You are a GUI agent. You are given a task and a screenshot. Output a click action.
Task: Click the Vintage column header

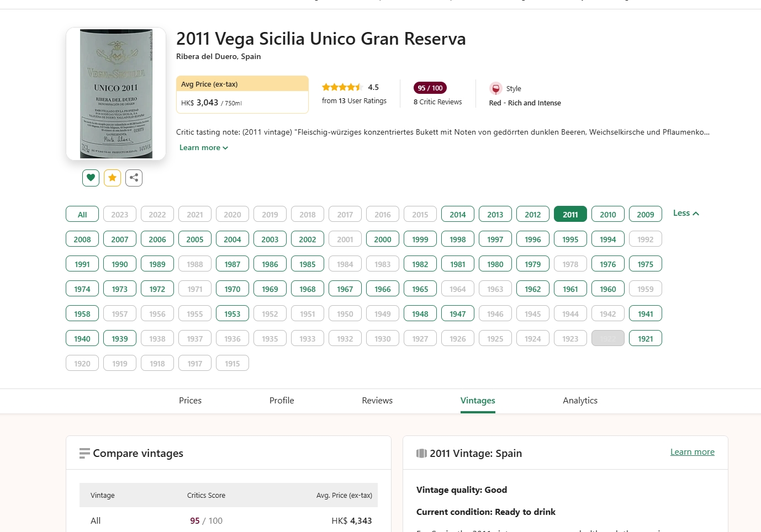pyautogui.click(x=103, y=495)
